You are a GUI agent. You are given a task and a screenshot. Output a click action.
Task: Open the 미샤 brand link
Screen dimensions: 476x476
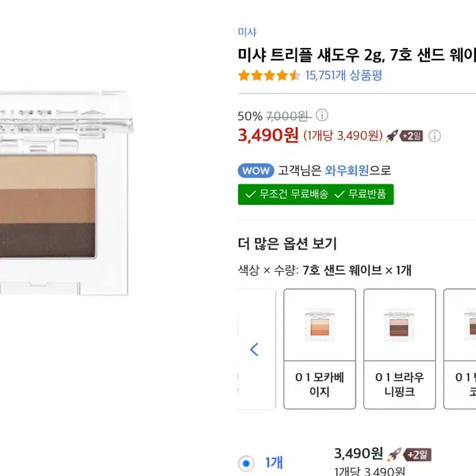247,32
